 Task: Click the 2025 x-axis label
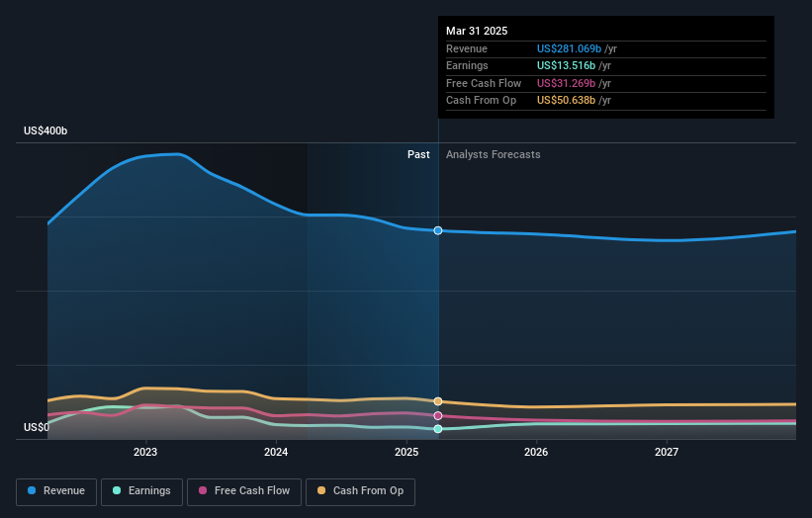click(x=406, y=452)
